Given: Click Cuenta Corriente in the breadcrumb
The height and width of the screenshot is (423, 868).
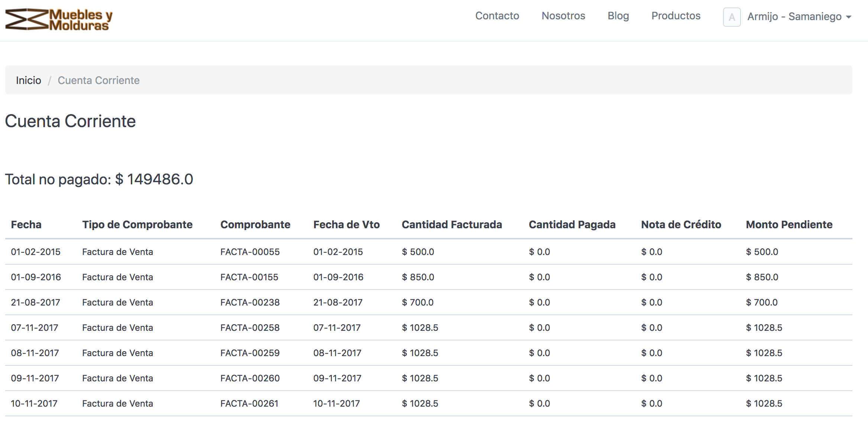Looking at the screenshot, I should coord(98,80).
